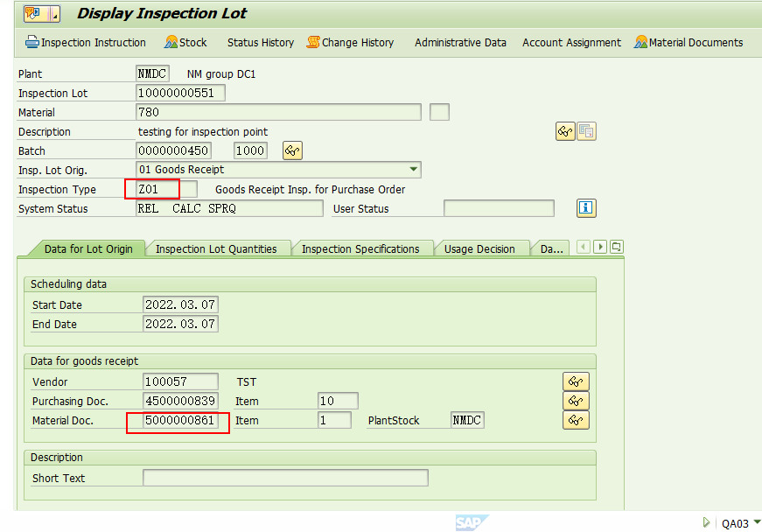
Task: Open the Insp. Lot Orig. dropdown
Action: (x=411, y=169)
